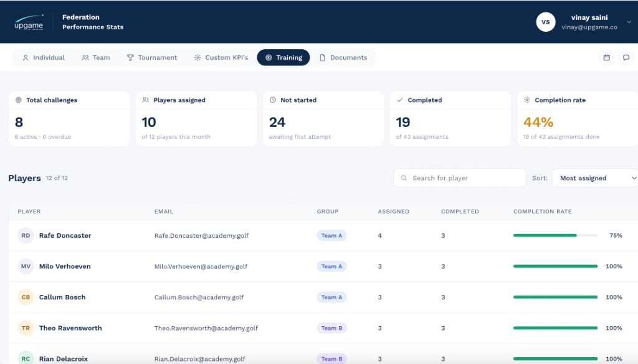Click the 44% completion rate value
This screenshot has width=638, height=364.
click(538, 123)
